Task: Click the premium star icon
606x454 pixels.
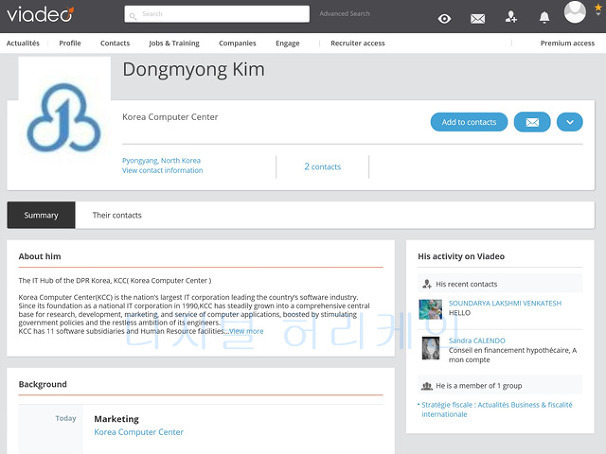Action: [x=598, y=7]
